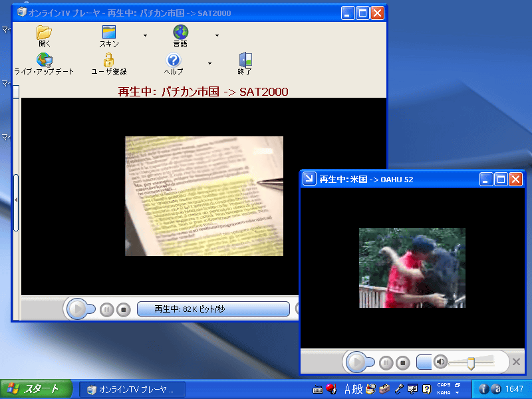Minimize the オンラインTV プレーヤ main window
The height and width of the screenshot is (399, 532).
click(348, 13)
